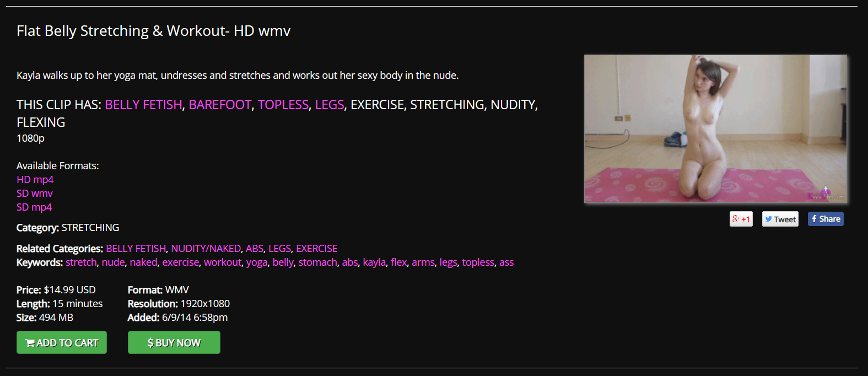Click the Facebook Share button

(x=826, y=219)
